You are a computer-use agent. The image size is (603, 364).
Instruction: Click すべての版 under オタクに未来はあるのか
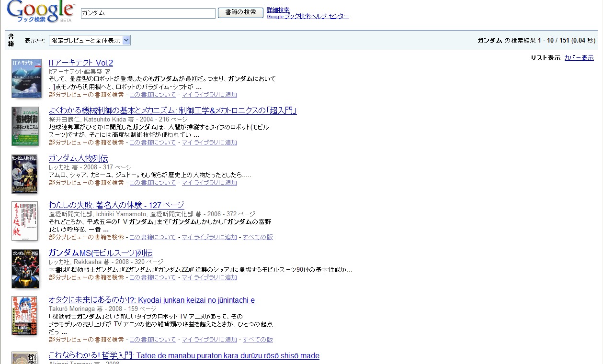pos(258,340)
